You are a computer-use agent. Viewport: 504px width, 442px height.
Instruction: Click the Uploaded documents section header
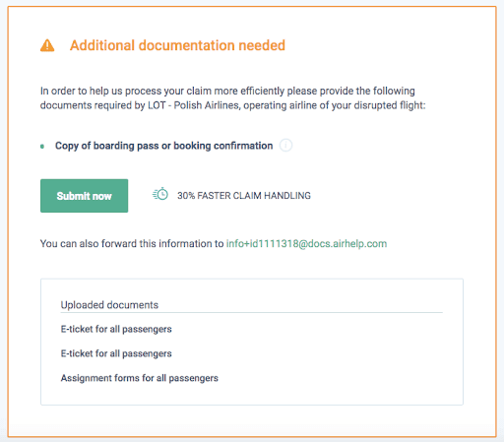(x=109, y=305)
